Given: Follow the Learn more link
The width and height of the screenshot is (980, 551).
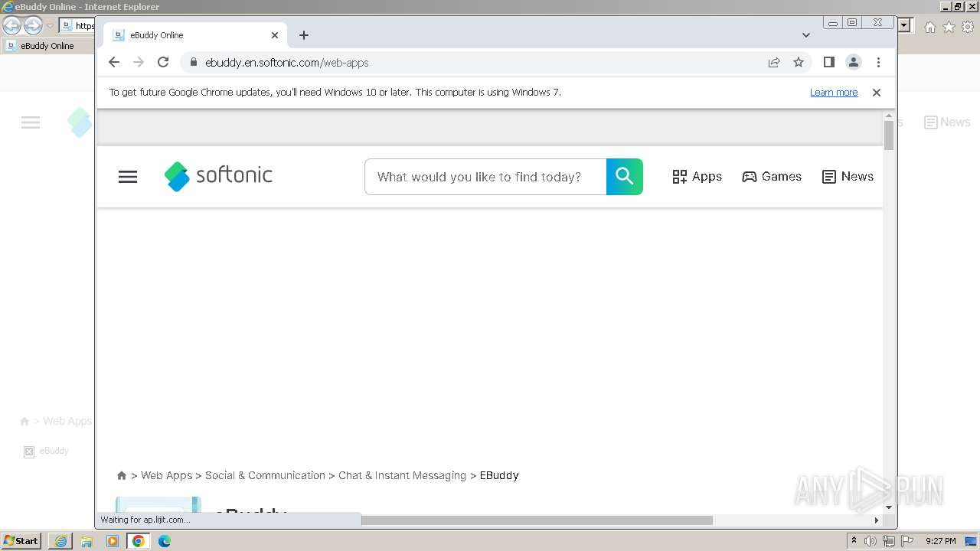Looking at the screenshot, I should pos(834,93).
